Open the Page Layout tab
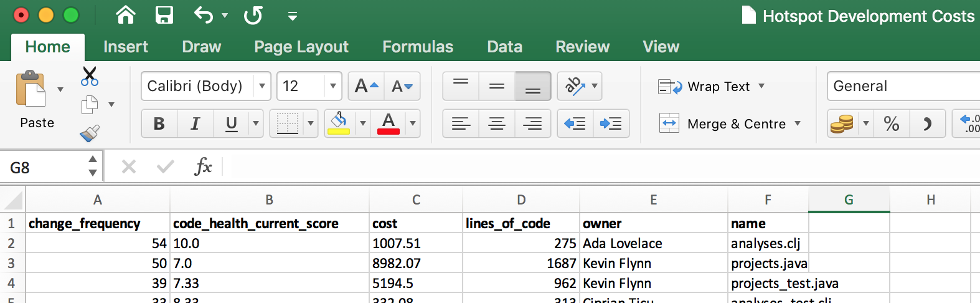980x303 pixels. (301, 47)
